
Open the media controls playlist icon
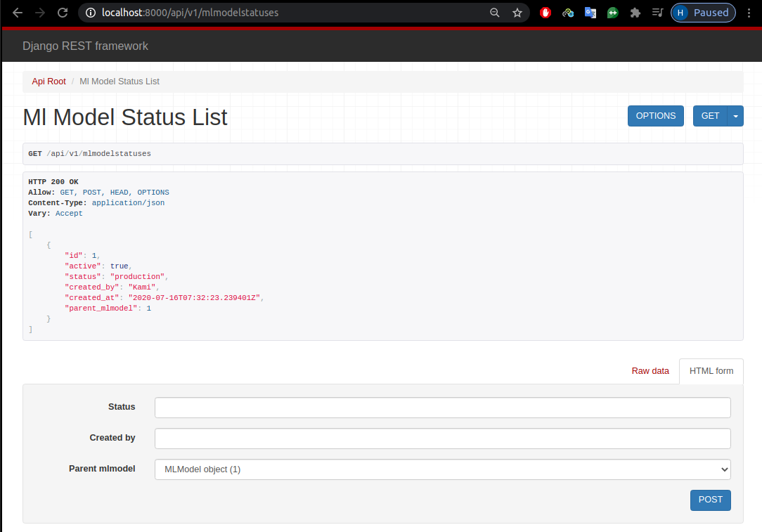[657, 13]
